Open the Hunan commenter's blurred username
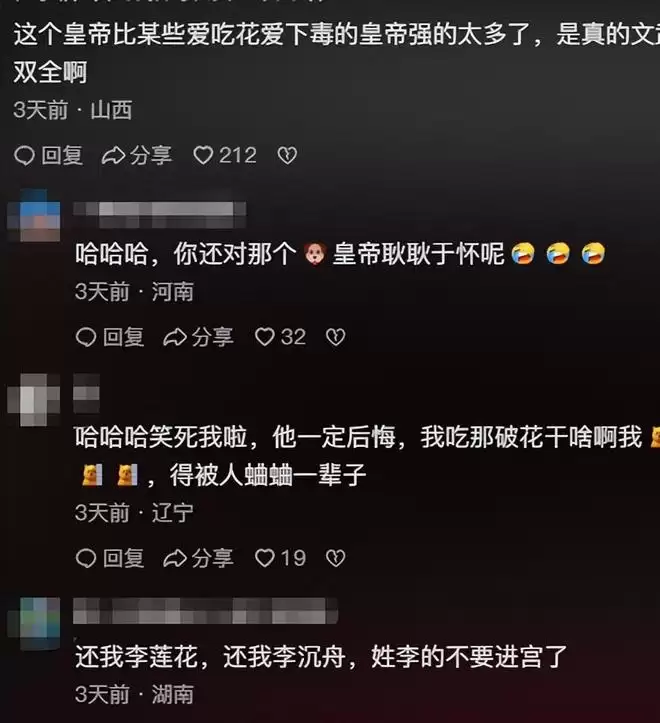The width and height of the screenshot is (660, 723). tap(206, 610)
